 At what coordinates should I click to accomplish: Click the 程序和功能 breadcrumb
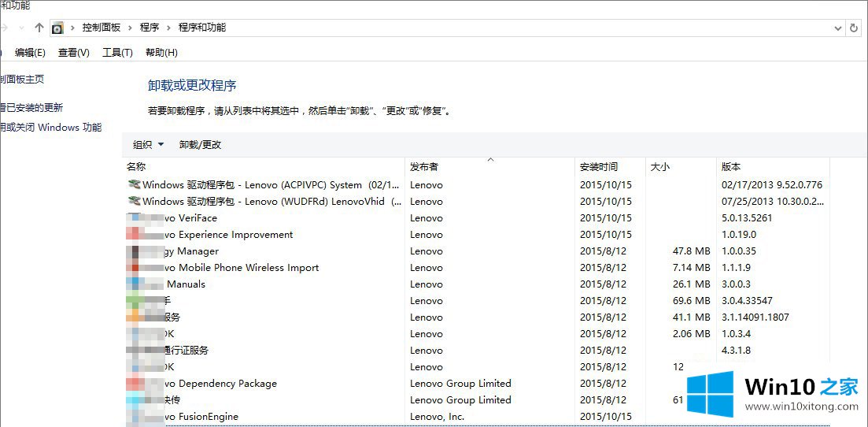[x=202, y=27]
